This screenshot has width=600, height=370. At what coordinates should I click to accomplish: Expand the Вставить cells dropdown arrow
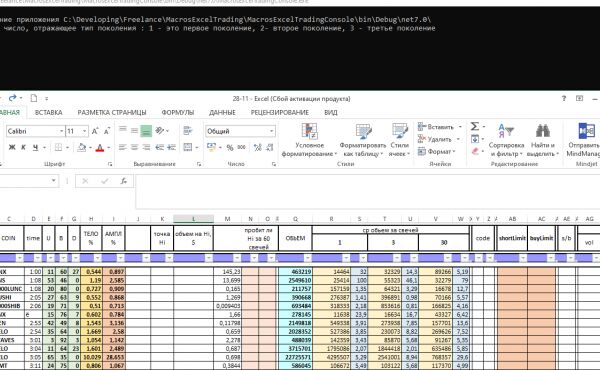(460, 127)
